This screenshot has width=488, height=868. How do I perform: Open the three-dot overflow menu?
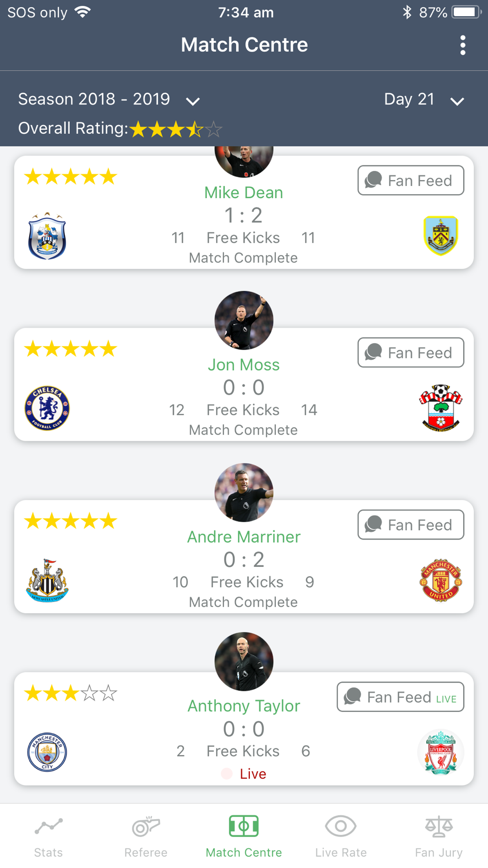(463, 45)
